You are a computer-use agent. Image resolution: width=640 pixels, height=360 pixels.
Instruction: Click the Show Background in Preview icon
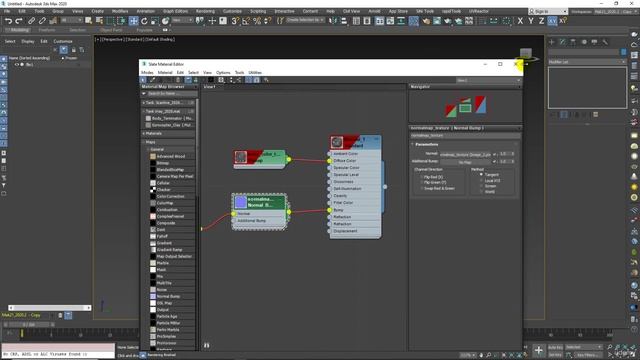pos(211,80)
